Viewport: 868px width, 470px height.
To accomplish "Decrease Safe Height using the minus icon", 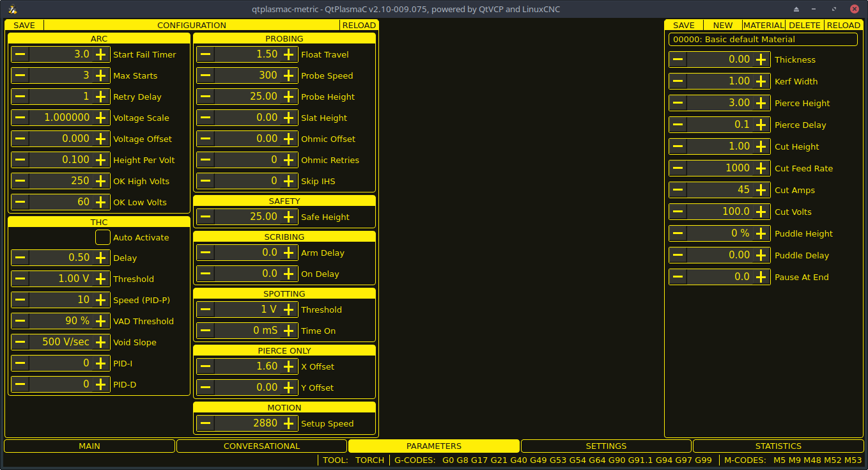I will [205, 217].
